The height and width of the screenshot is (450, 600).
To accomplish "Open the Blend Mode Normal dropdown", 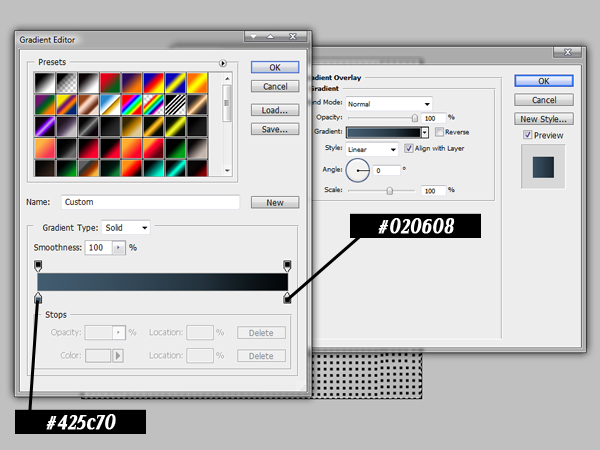I will pyautogui.click(x=389, y=104).
